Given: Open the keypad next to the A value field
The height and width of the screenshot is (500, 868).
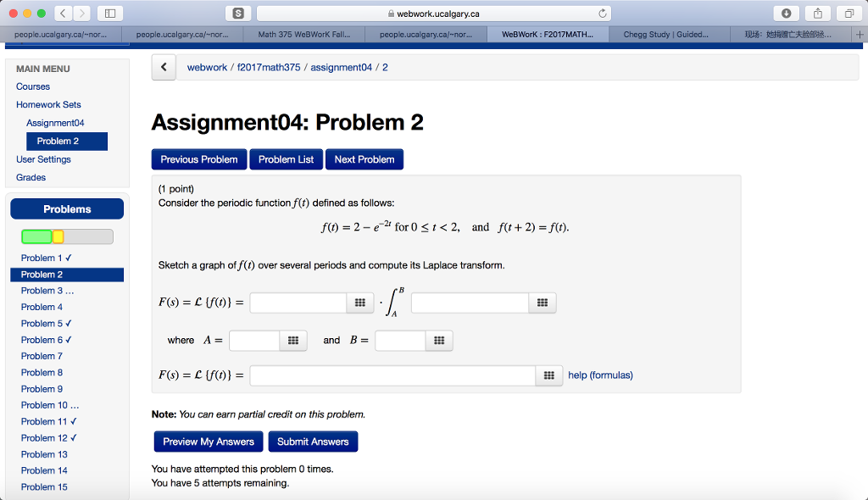Looking at the screenshot, I should coord(292,340).
